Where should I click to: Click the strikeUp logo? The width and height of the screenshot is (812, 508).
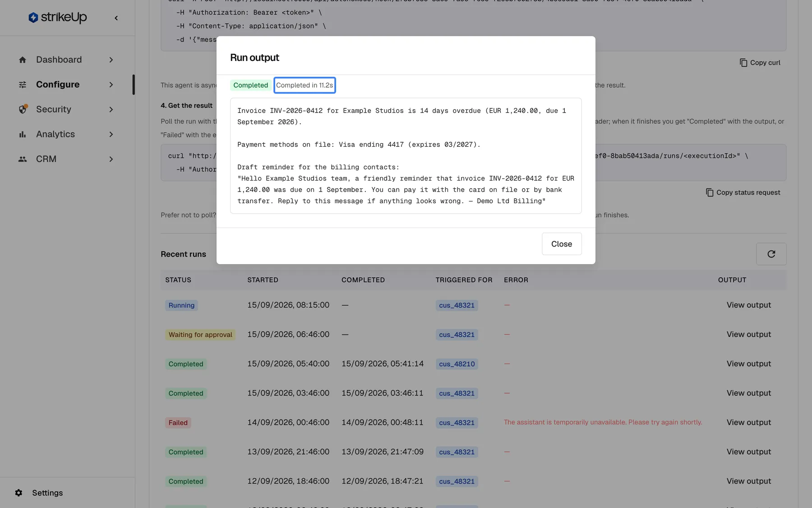(57, 18)
